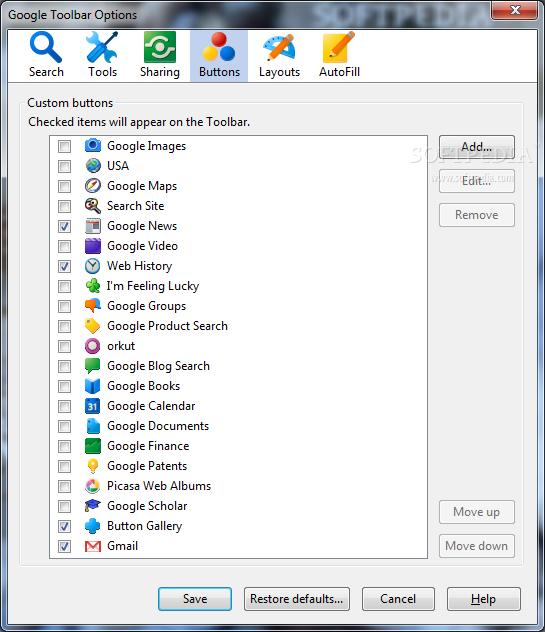The height and width of the screenshot is (632, 545).
Task: Open Help for toolbar options
Action: pos(484,599)
